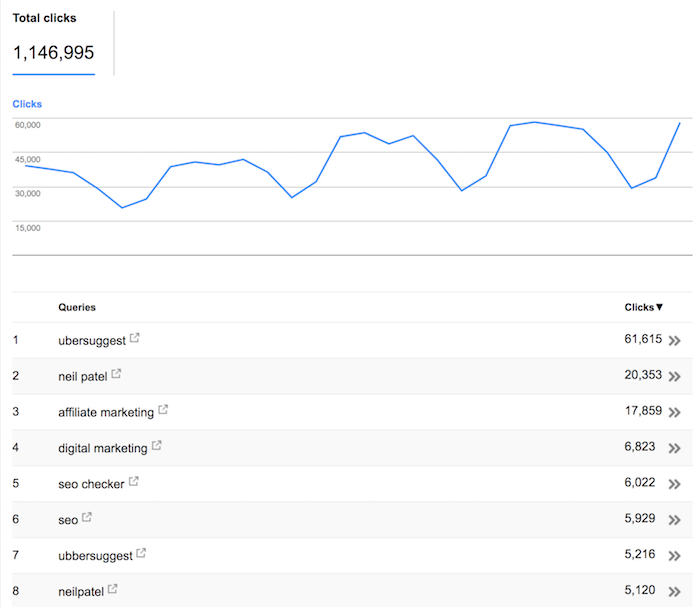This screenshot has height=607, width=700.
Task: Select the 5,929 clicks value
Action: pos(640,518)
